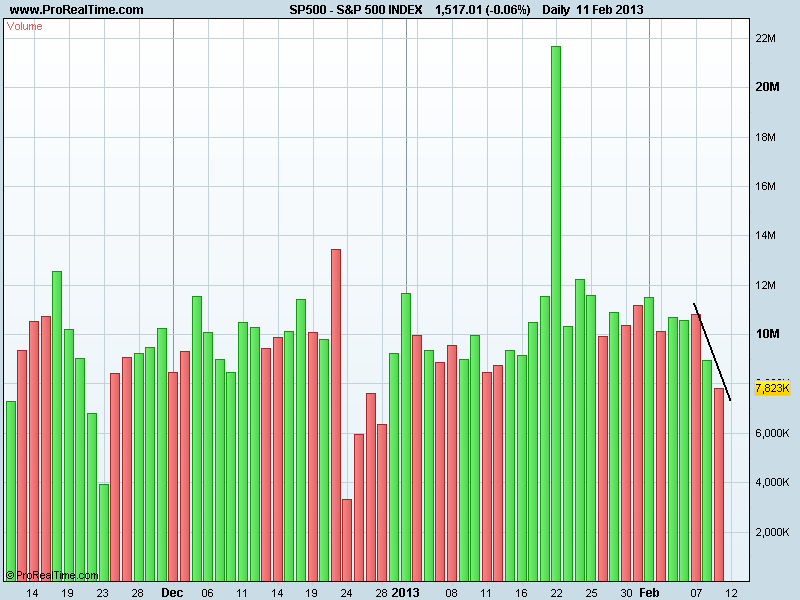Click the Daily timeframe label

click(556, 10)
